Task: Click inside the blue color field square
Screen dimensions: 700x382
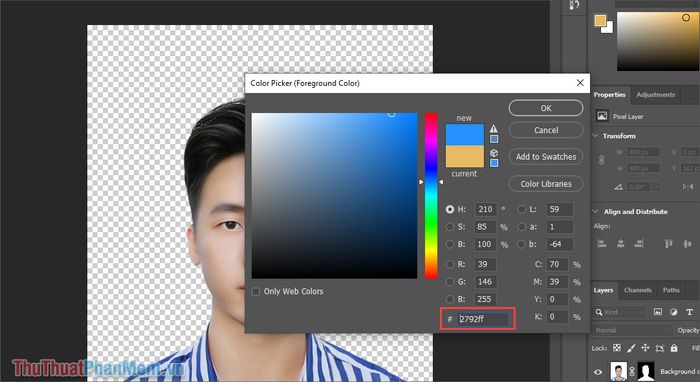Action: click(x=334, y=195)
